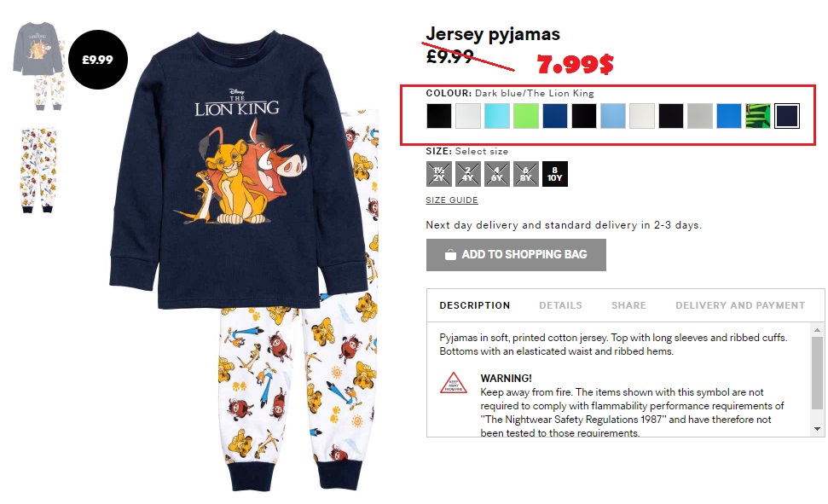View the printed pyjama bottoms thumbnail
Viewport: 828px width, 504px height.
click(38, 170)
